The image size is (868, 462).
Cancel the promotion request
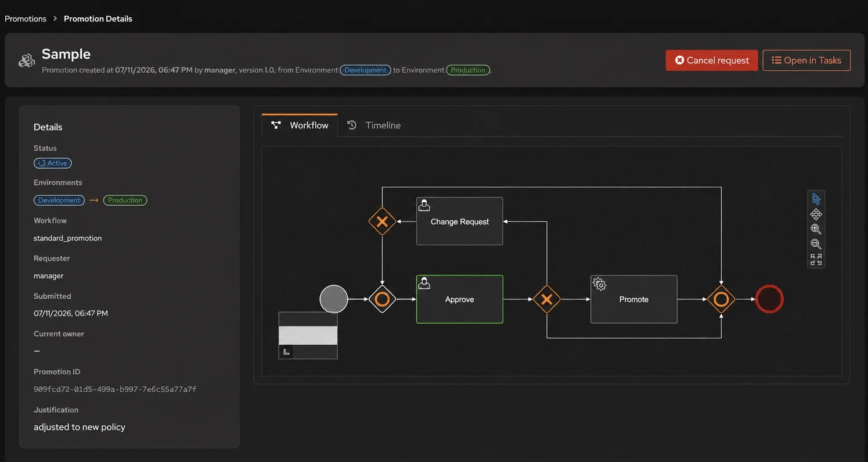pyautogui.click(x=712, y=60)
